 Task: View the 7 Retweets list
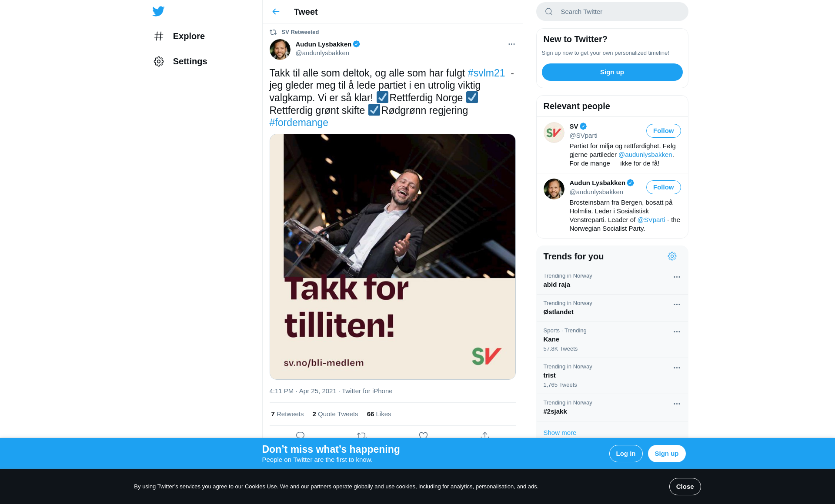click(287, 414)
